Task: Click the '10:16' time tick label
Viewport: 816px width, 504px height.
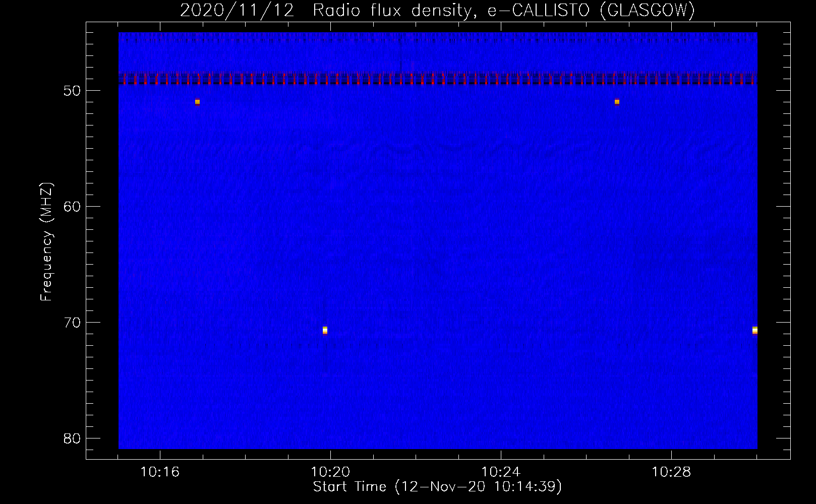Action: [160, 472]
